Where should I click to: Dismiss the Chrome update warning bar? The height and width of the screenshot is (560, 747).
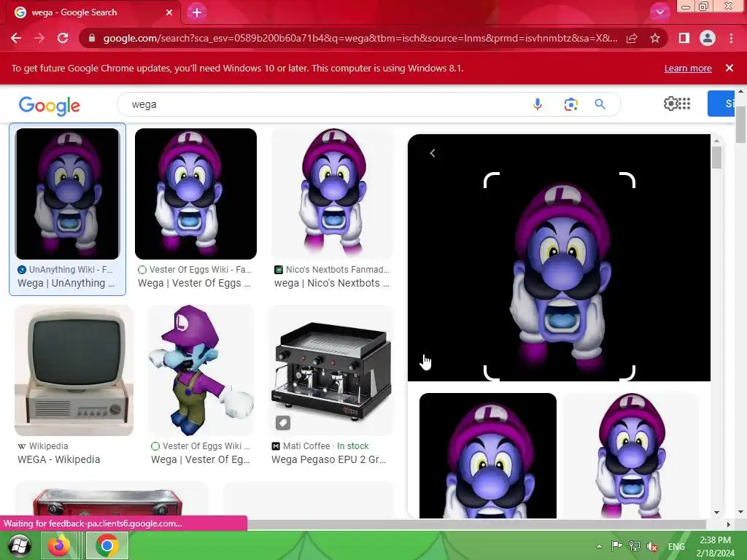tap(729, 68)
